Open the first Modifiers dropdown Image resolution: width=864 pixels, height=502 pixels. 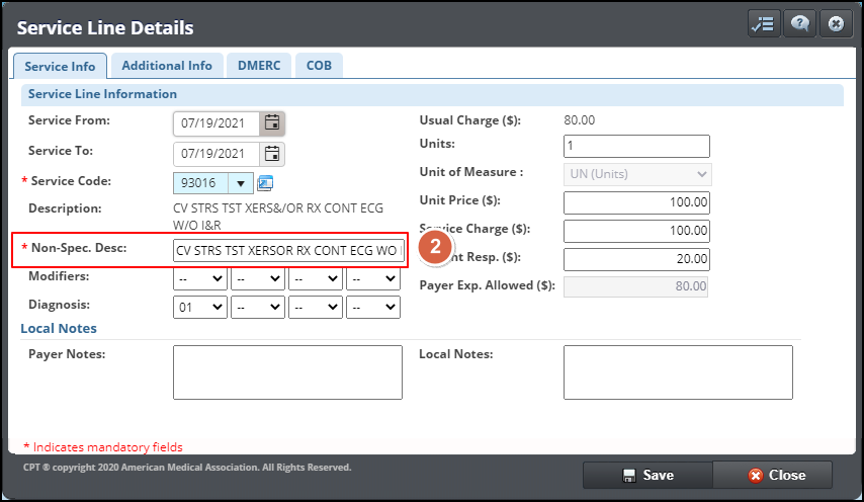click(x=200, y=280)
